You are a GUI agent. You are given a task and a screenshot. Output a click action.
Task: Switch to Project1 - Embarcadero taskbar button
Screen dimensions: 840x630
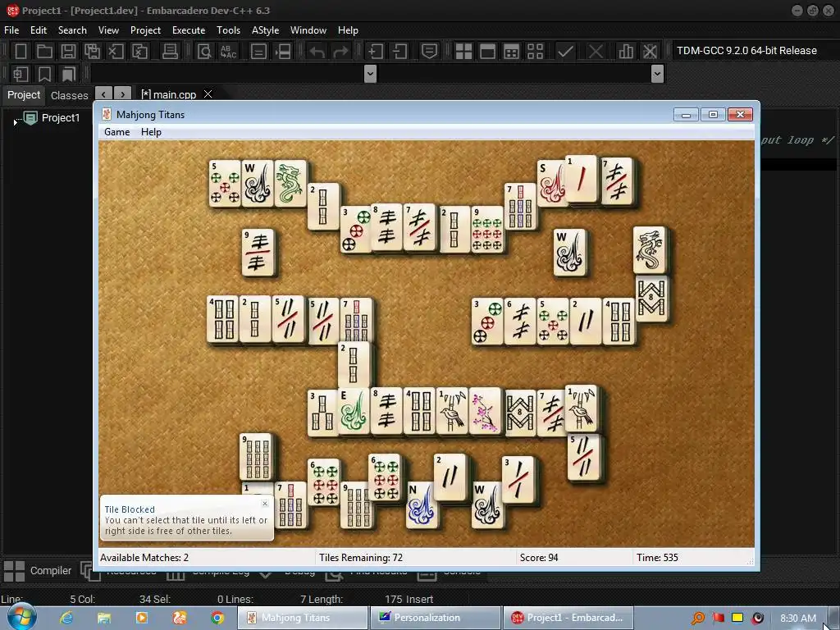568,618
